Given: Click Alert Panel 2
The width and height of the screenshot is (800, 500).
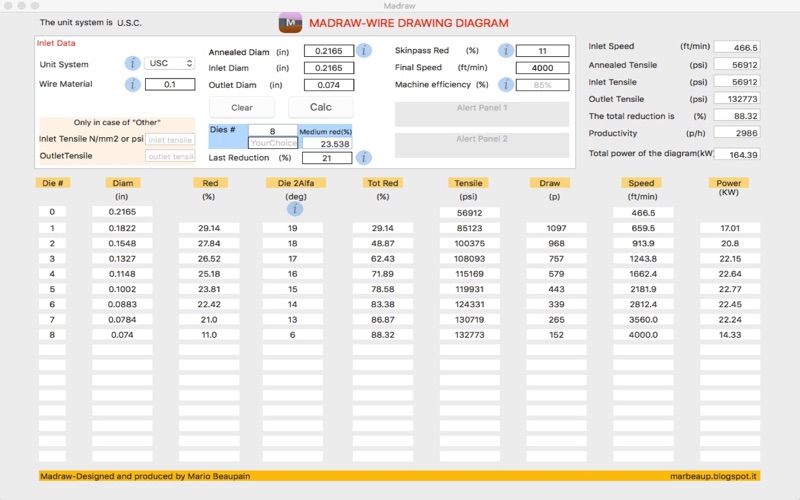Looking at the screenshot, I should click(482, 145).
